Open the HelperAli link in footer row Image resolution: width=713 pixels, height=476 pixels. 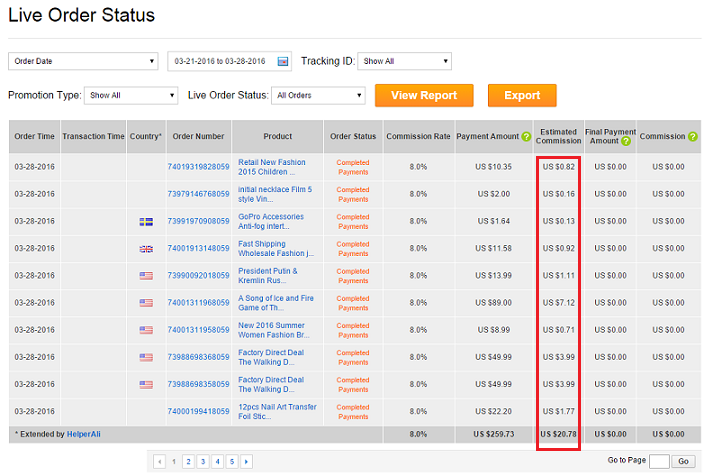click(84, 434)
